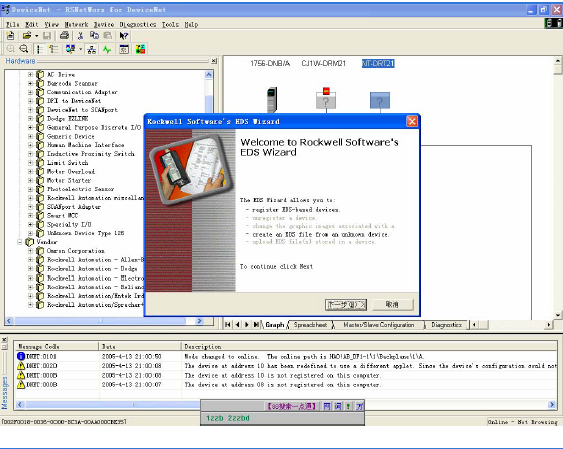Click the Paste toolbar icon
Viewport: 563px width, 449px height.
tap(108, 36)
